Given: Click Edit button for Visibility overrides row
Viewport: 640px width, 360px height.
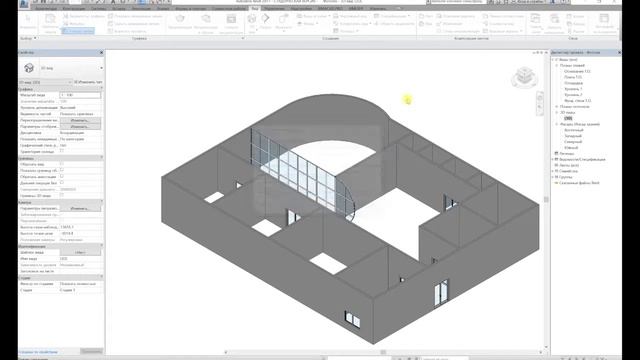Looking at the screenshot, I should tap(80, 120).
